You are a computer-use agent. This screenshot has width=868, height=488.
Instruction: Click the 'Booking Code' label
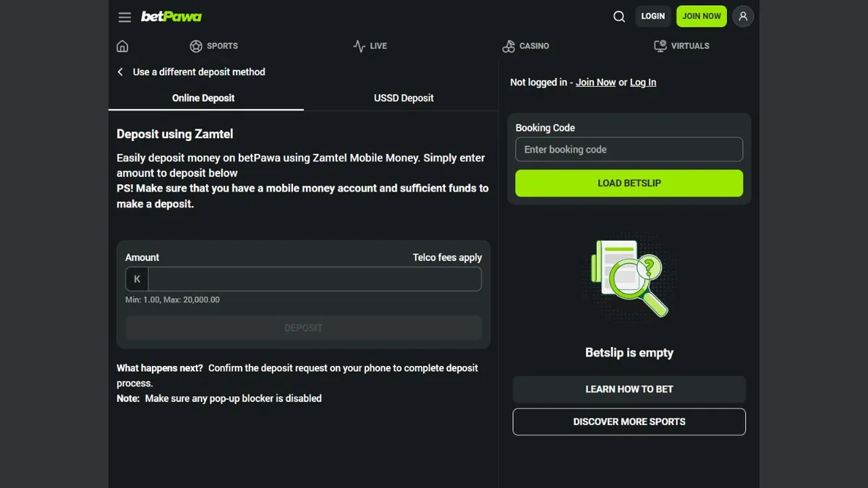[545, 128]
